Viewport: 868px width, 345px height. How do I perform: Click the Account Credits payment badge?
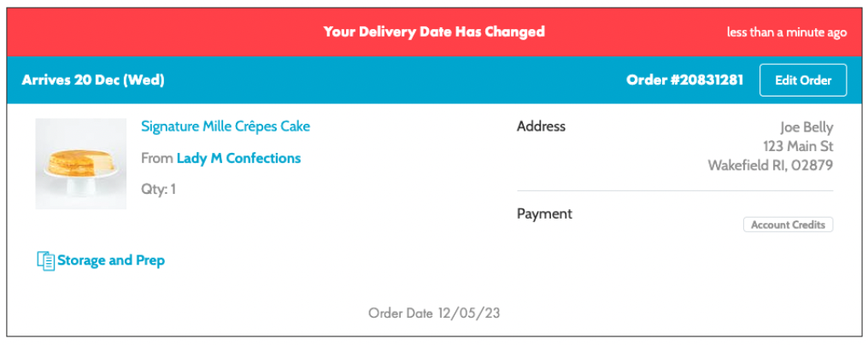pyautogui.click(x=788, y=225)
